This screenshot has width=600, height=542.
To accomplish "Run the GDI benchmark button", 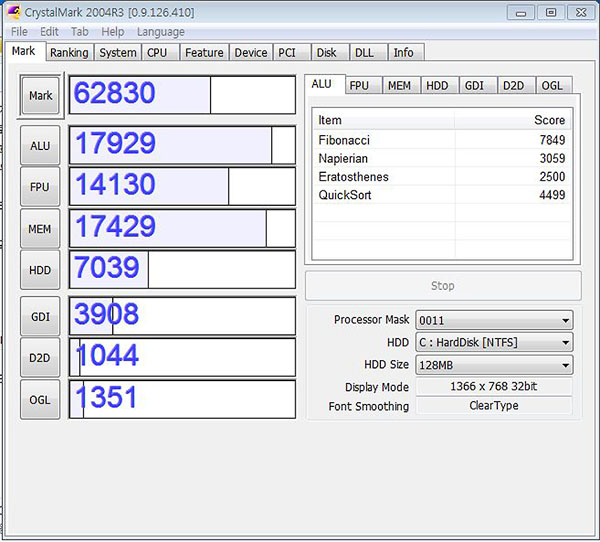I will 40,317.
